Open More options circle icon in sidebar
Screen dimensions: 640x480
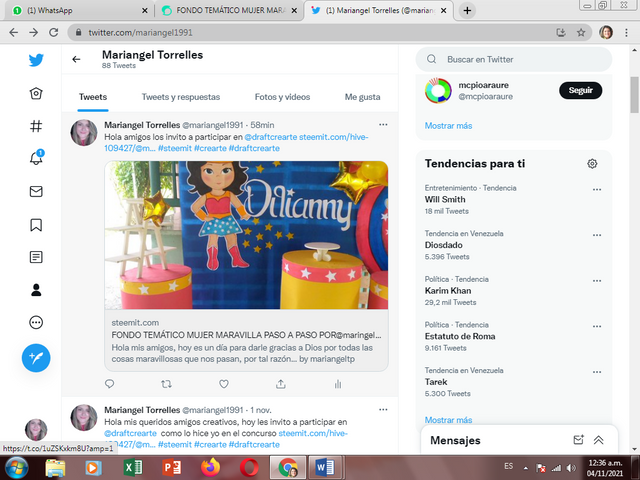36,322
